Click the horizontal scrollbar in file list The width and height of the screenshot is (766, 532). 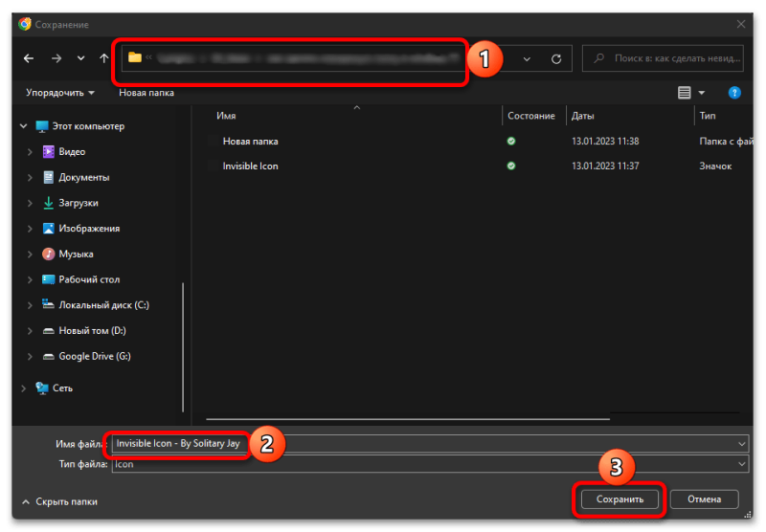(x=402, y=418)
